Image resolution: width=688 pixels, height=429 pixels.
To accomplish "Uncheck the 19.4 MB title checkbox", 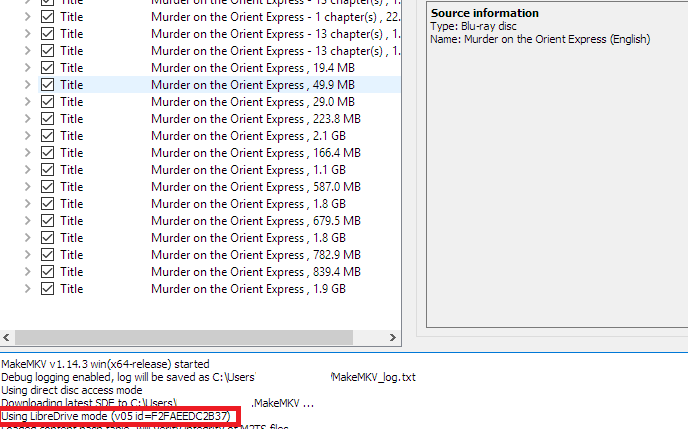I will 47,68.
